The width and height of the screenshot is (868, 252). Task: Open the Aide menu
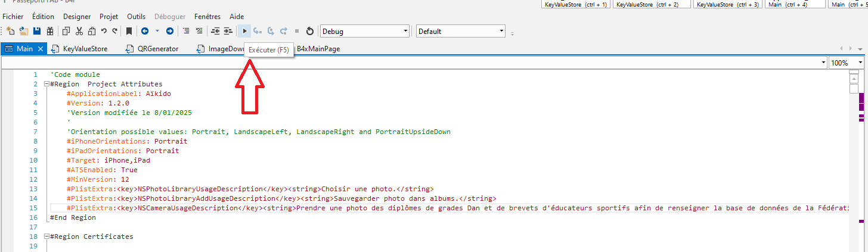237,17
